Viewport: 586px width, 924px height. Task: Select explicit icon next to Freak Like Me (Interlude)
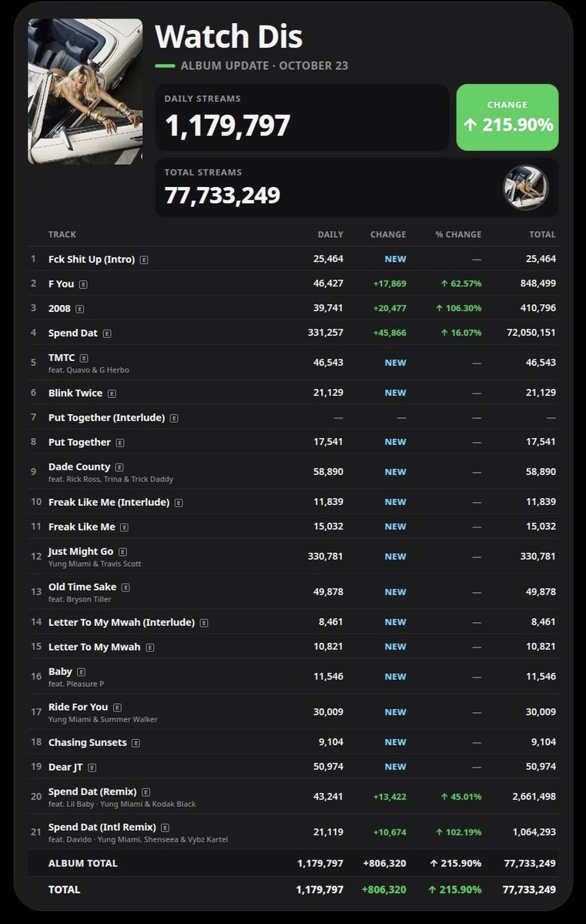coord(179,503)
